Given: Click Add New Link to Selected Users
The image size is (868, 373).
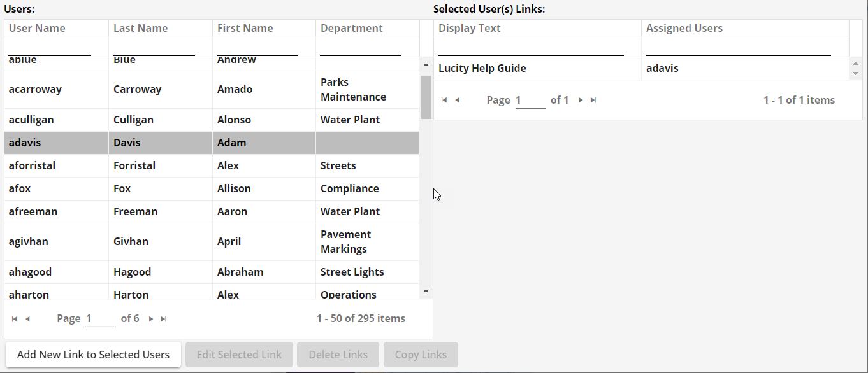Looking at the screenshot, I should click(93, 355).
